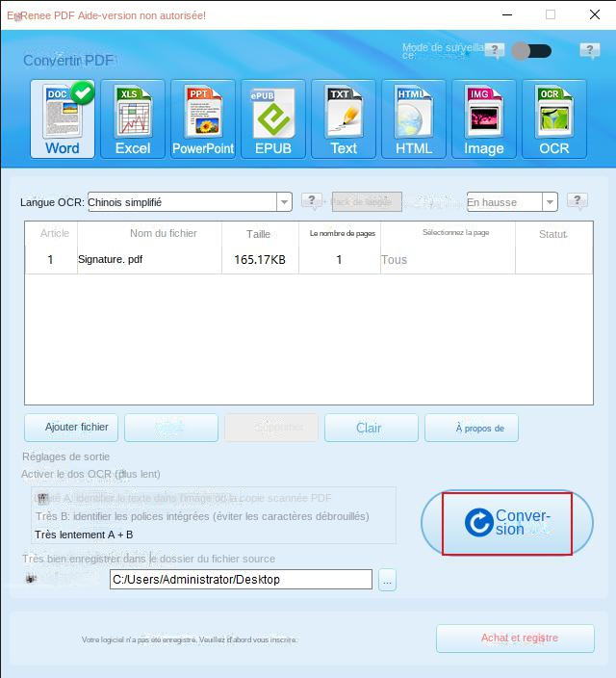Click the output path field showing C:/Users/Administrator/Desktop

pos(241,580)
